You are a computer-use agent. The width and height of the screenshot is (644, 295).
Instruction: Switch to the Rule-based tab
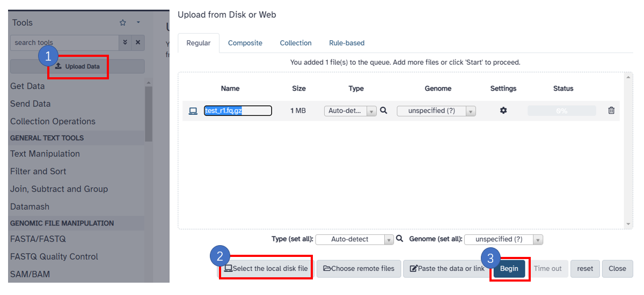[347, 43]
